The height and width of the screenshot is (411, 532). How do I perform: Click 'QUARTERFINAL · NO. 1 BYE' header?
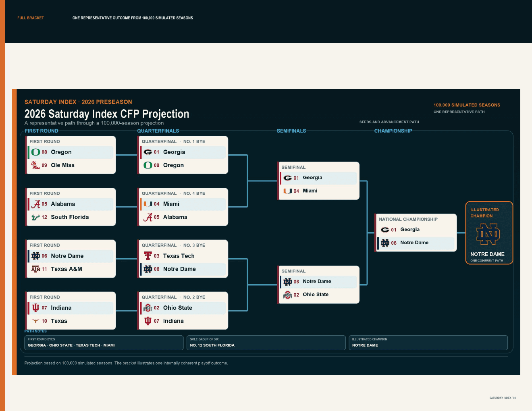tap(173, 141)
